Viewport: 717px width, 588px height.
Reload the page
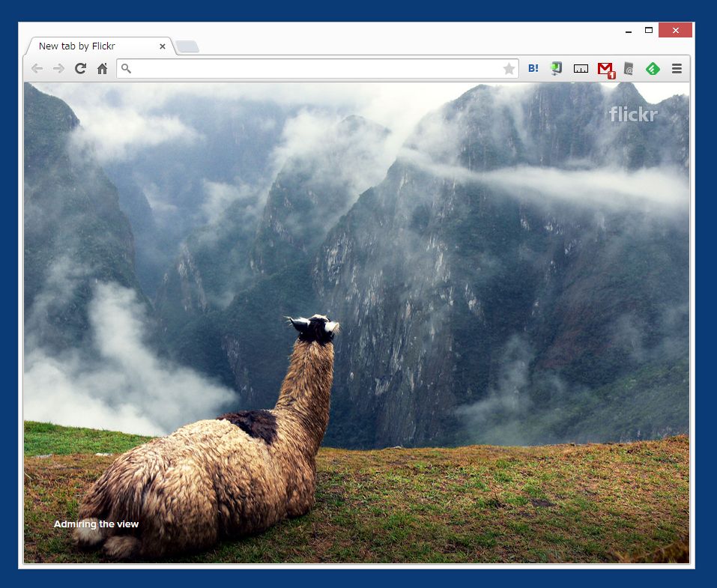coord(80,69)
